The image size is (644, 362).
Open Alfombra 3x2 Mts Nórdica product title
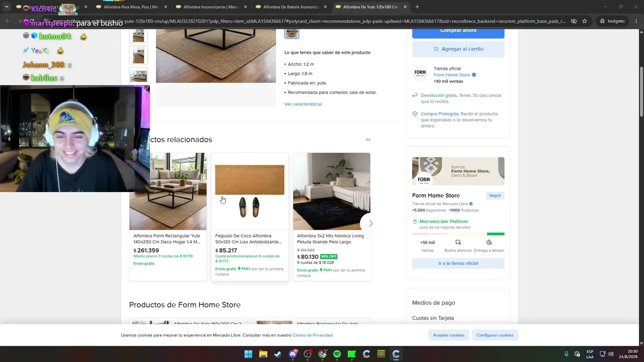(x=331, y=239)
